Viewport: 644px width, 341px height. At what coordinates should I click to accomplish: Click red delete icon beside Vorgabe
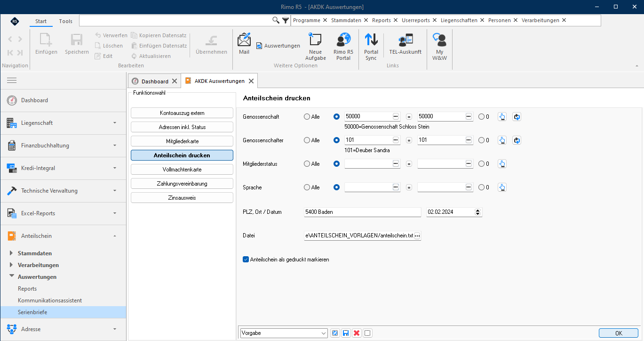point(357,333)
